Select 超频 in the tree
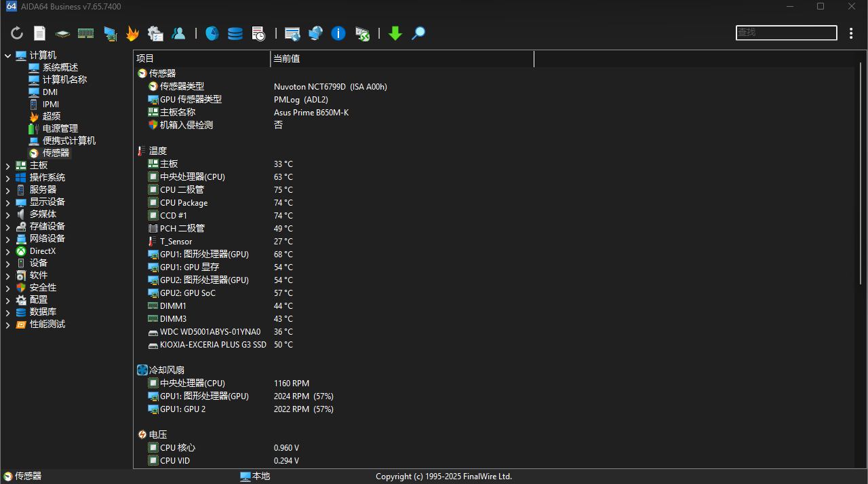The height and width of the screenshot is (484, 868). coord(52,116)
